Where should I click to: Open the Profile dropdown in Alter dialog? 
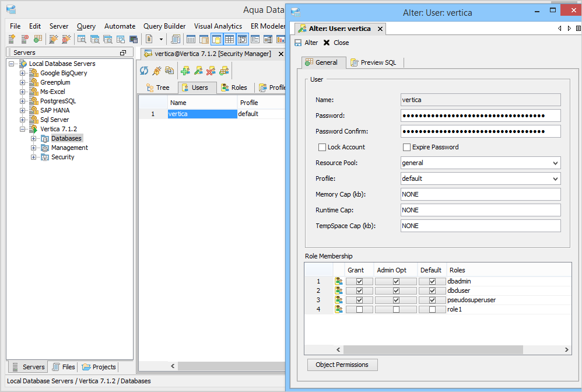pyautogui.click(x=555, y=178)
